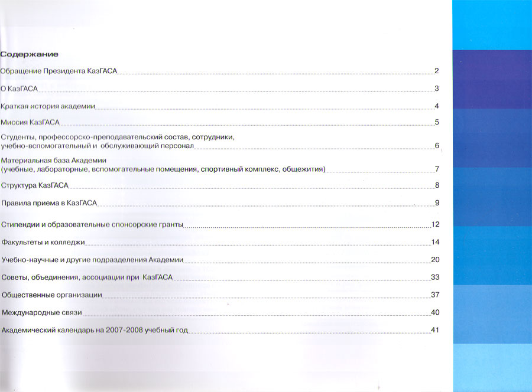The height and width of the screenshot is (392, 532).
Task: Select the 'Структура КазГАСА' entry
Action: point(35,185)
